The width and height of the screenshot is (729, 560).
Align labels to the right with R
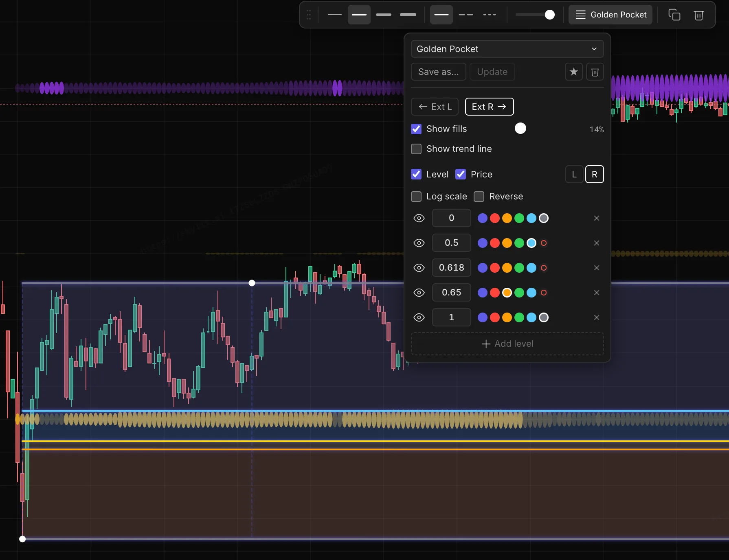[595, 174]
